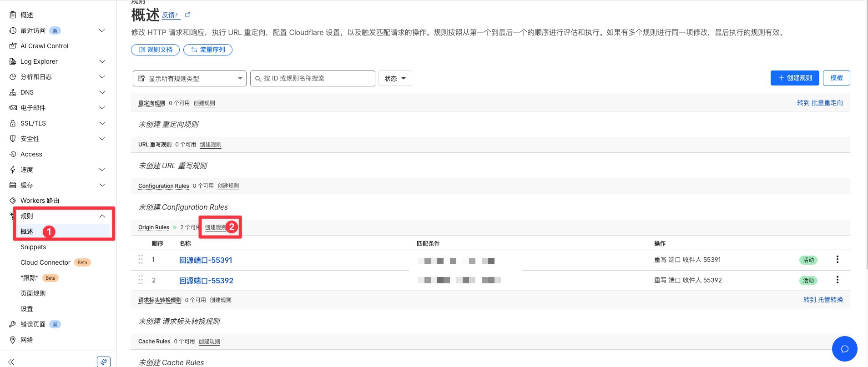This screenshot has height=367, width=868.
Task: Expand the 速度 chevron
Action: [102, 170]
